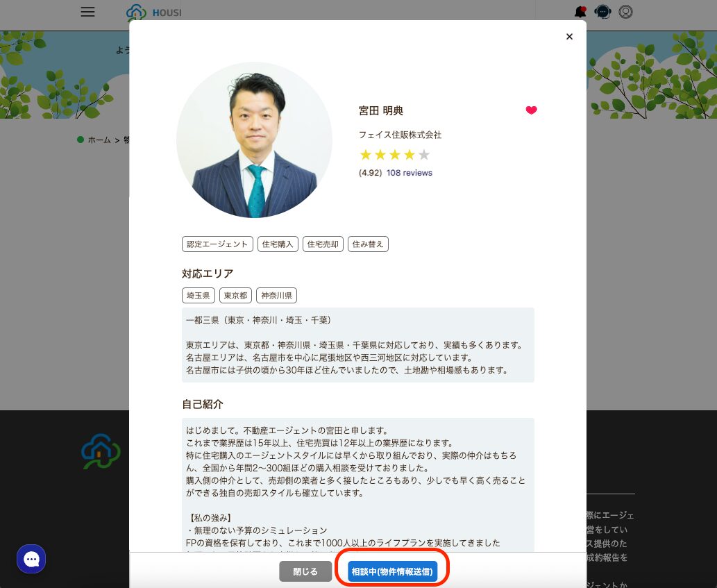
Task: Select the 住み替え tag
Action: [x=368, y=244]
